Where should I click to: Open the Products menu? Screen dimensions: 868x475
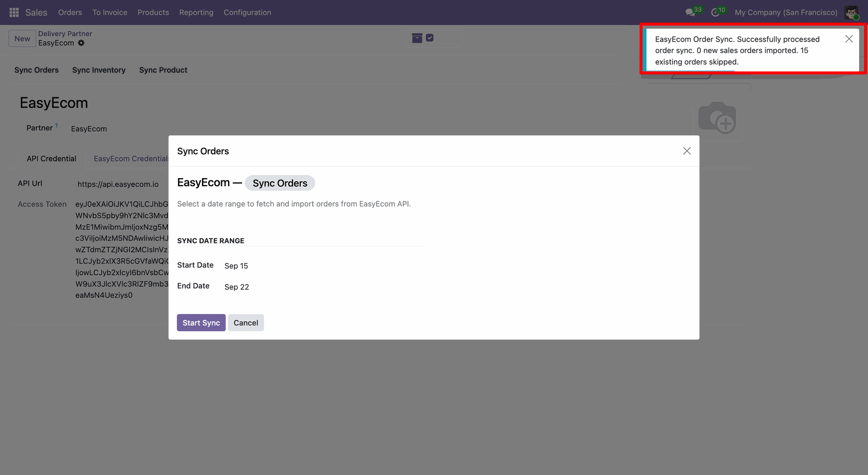[153, 12]
